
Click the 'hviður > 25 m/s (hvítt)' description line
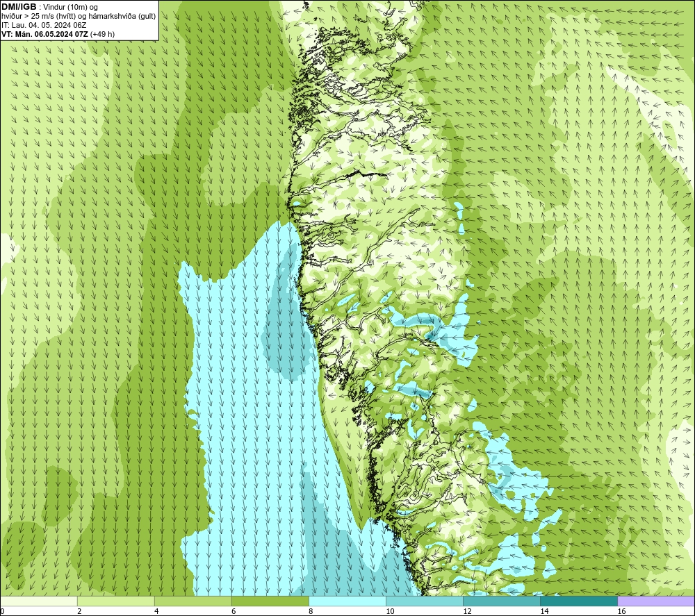point(79,17)
